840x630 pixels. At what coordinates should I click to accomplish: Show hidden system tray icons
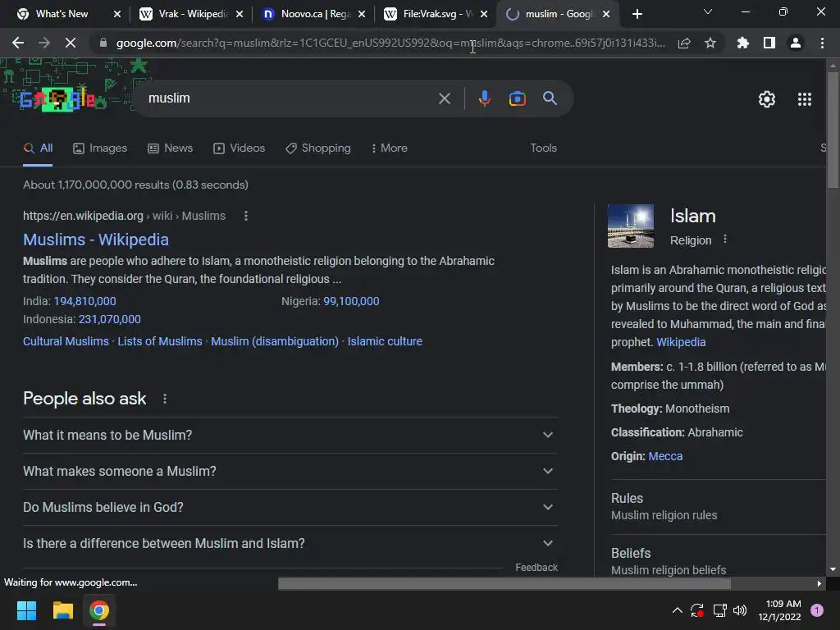click(677, 610)
